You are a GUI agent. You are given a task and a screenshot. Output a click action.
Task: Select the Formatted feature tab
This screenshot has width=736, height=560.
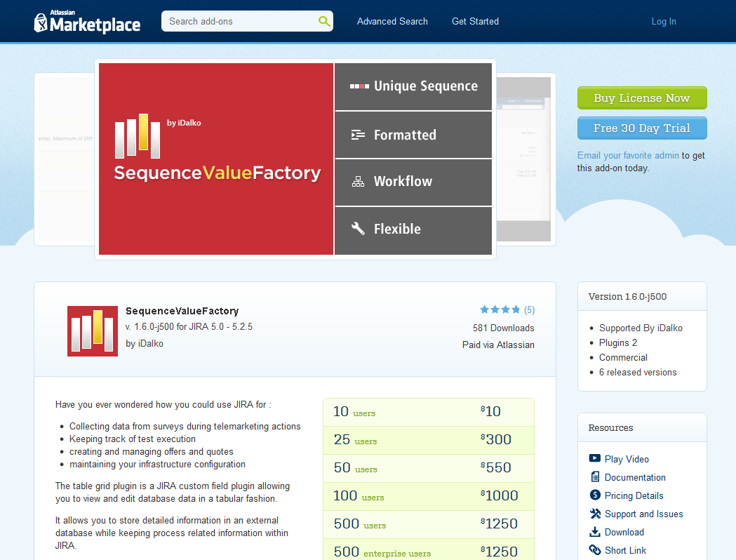(413, 135)
